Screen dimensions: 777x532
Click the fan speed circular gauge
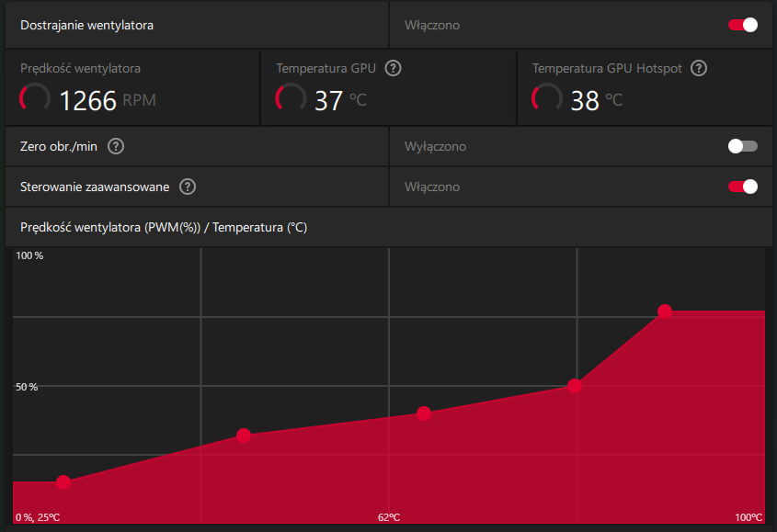(35, 98)
